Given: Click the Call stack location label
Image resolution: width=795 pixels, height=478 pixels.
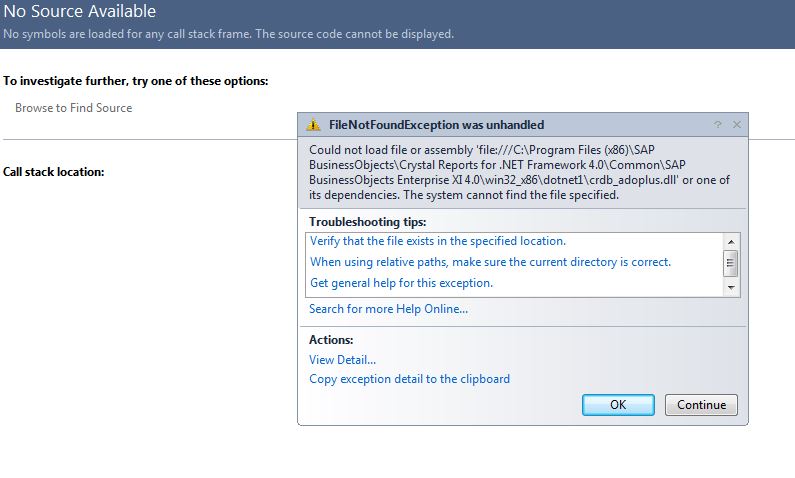Looking at the screenshot, I should click(x=54, y=172).
